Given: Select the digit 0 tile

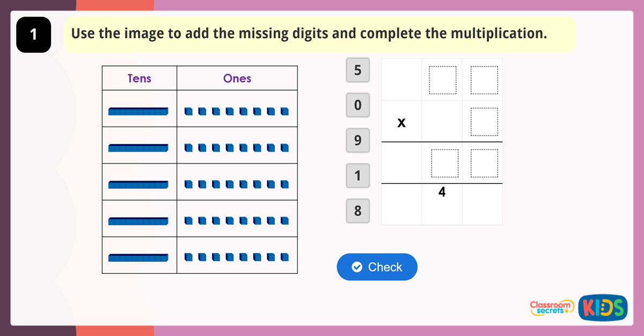Looking at the screenshot, I should [358, 105].
